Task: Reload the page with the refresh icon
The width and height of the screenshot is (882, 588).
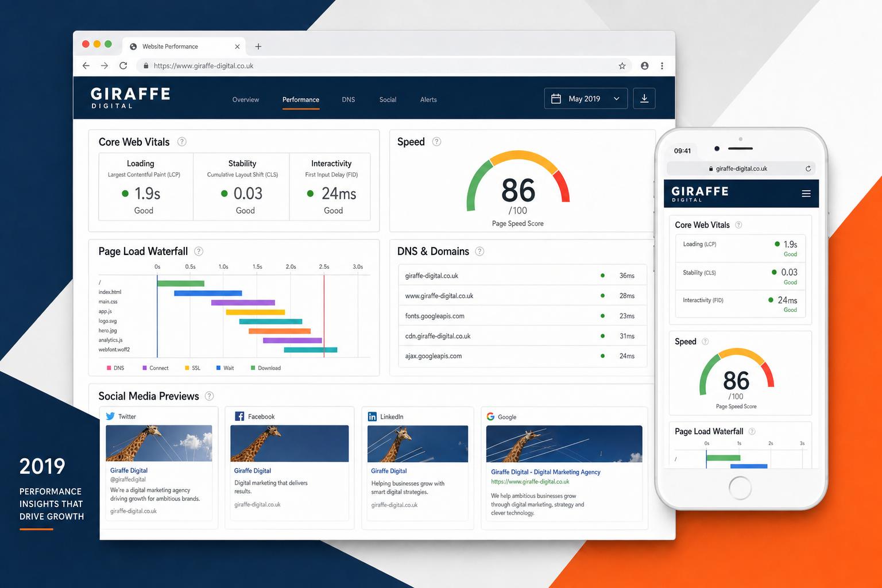Action: (123, 65)
